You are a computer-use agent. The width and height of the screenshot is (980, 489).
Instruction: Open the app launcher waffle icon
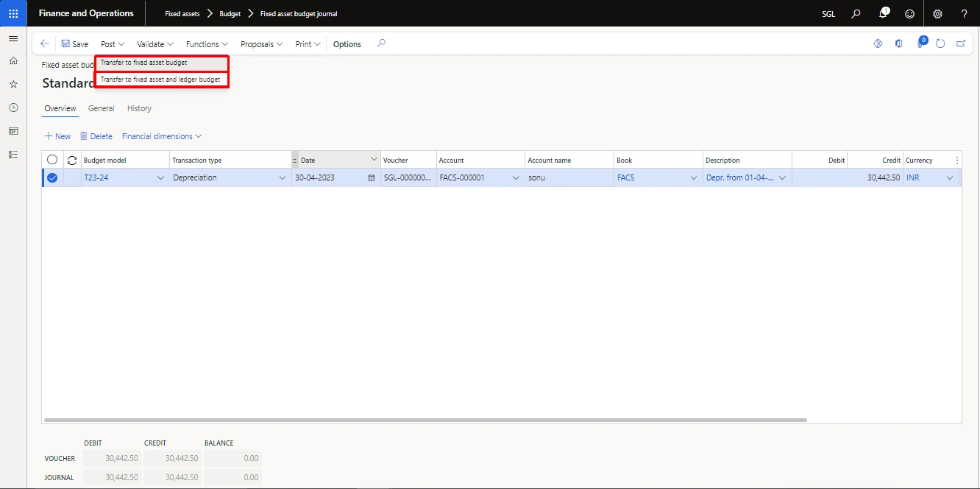(13, 13)
